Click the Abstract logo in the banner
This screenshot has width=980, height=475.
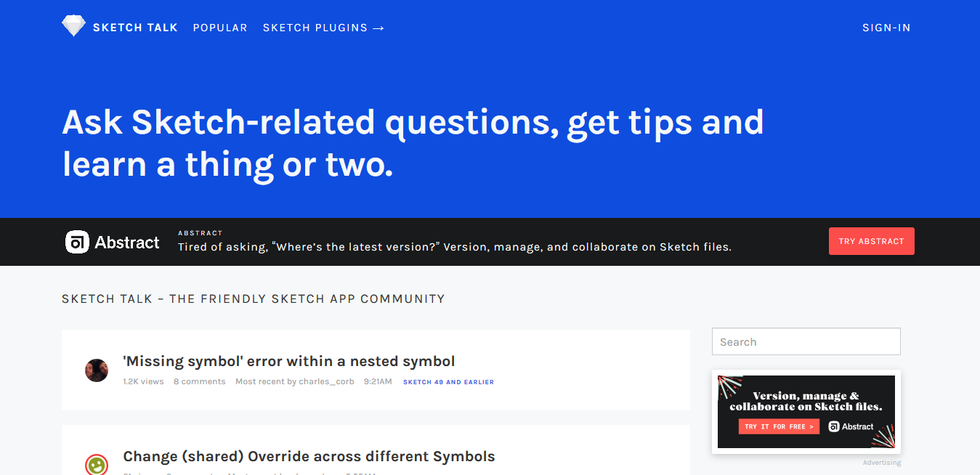point(113,242)
